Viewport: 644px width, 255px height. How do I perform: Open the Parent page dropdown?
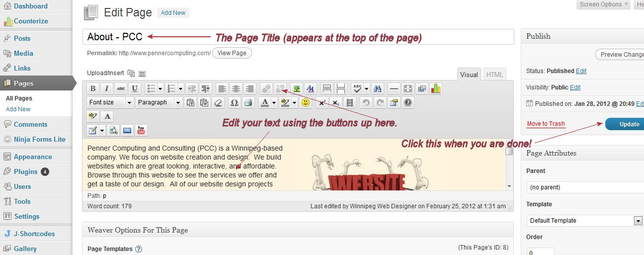[585, 187]
